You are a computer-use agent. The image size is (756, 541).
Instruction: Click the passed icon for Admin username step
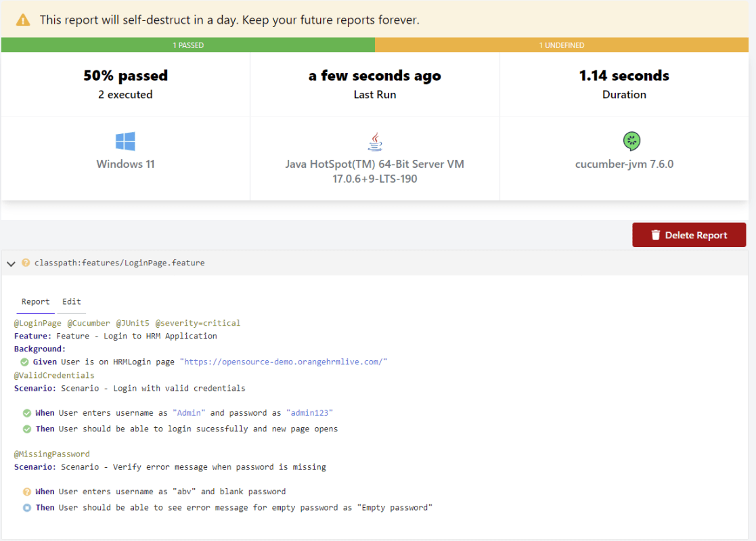tap(27, 412)
